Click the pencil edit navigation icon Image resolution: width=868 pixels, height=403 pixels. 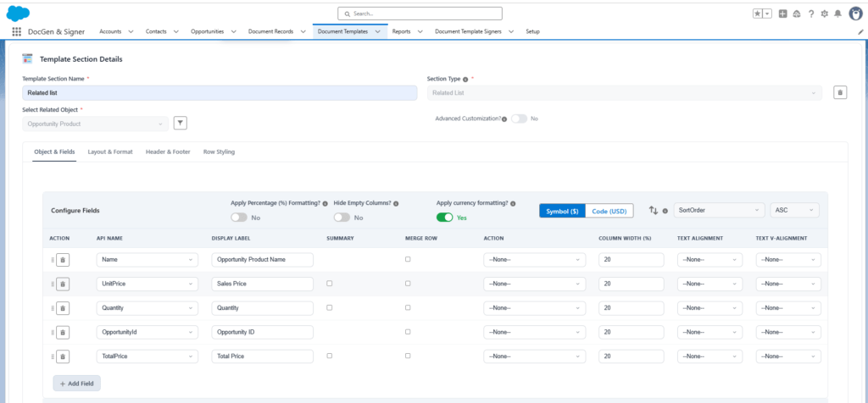(860, 32)
